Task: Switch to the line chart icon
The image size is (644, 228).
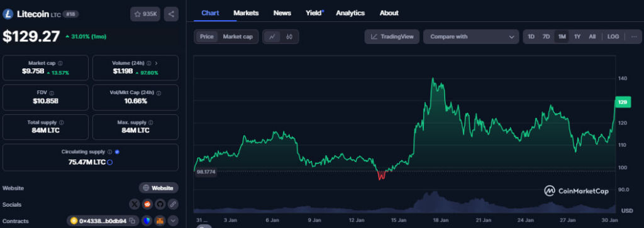Action: coord(272,36)
